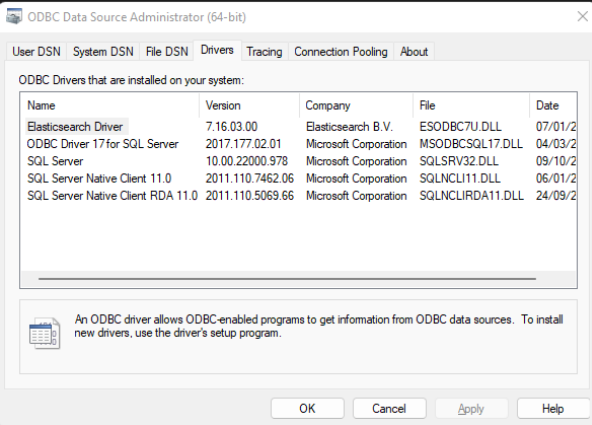
Task: Select SQL Server Native Client RDA 11.0
Action: point(298,196)
